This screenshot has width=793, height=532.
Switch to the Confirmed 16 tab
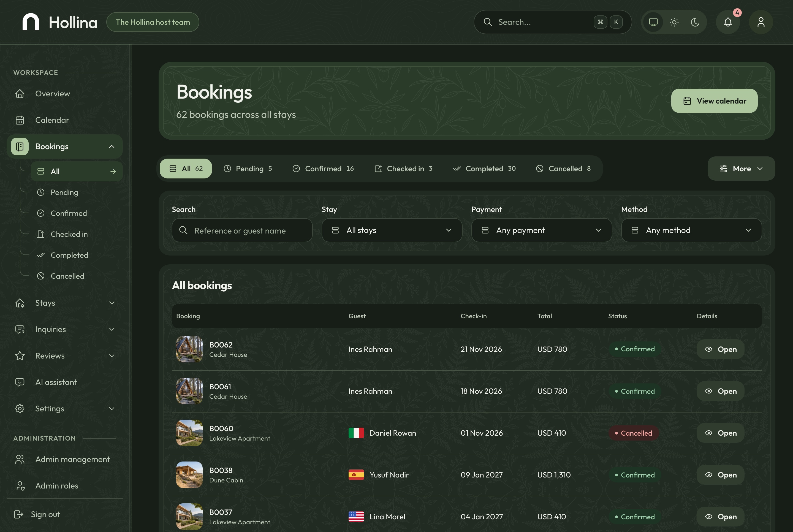point(323,169)
